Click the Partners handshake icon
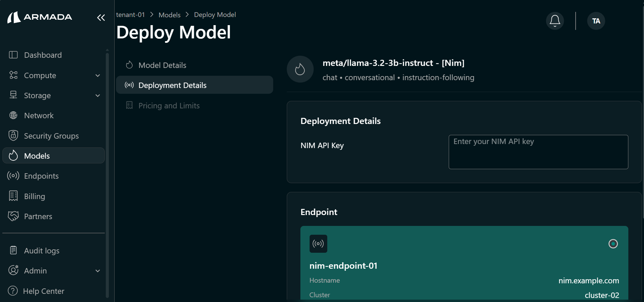Screen dimensions: 644x302 [13, 216]
